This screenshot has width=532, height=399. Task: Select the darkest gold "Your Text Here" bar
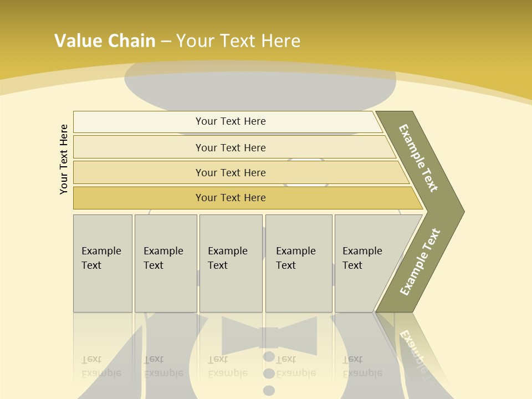[x=231, y=198]
